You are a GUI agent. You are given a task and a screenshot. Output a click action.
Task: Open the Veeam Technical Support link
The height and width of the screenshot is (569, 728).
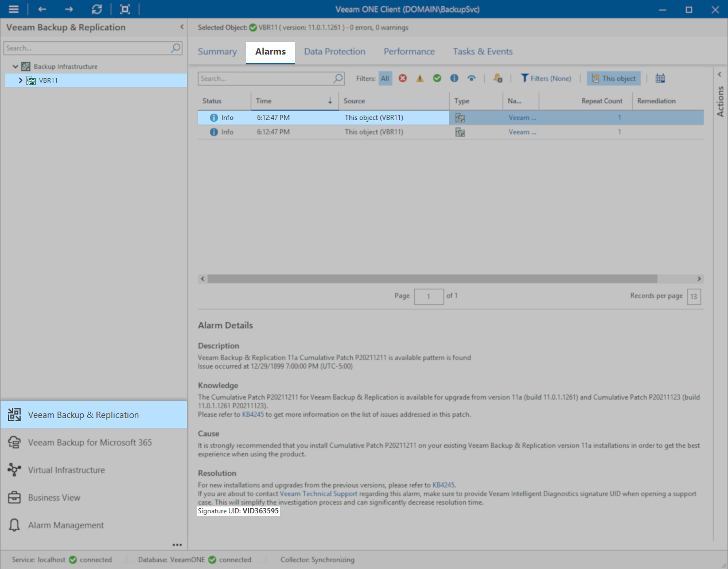pyautogui.click(x=318, y=494)
